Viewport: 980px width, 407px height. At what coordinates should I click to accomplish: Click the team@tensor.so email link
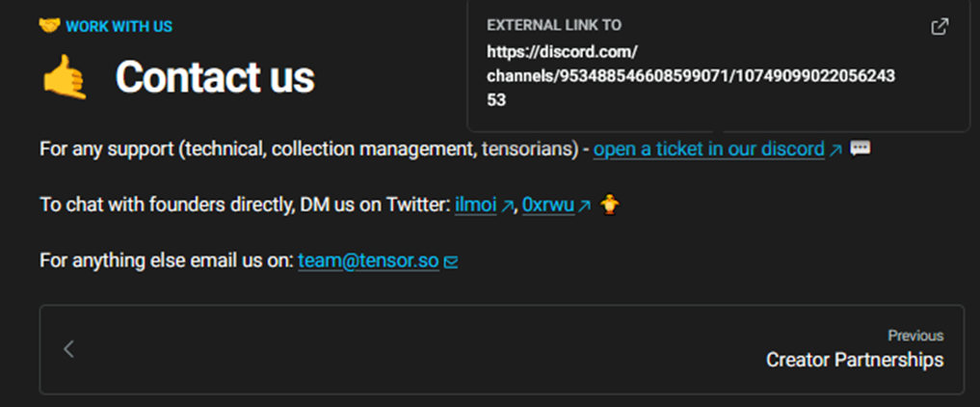pos(368,259)
